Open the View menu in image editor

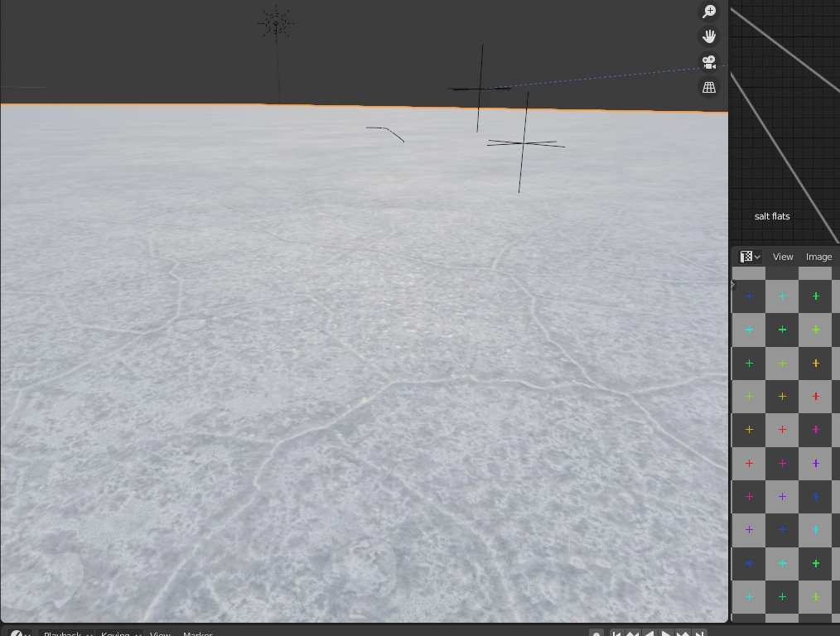click(783, 257)
